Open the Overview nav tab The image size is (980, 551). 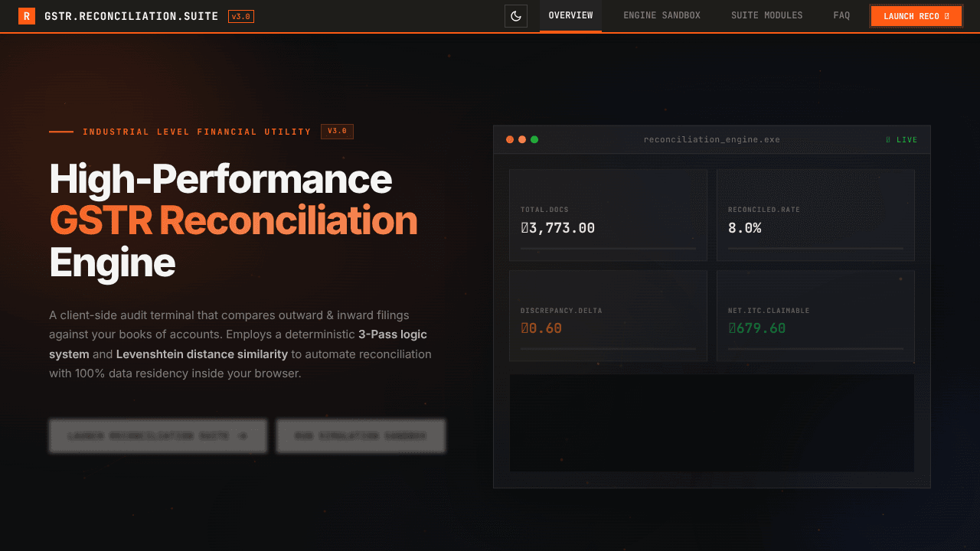[x=570, y=15]
